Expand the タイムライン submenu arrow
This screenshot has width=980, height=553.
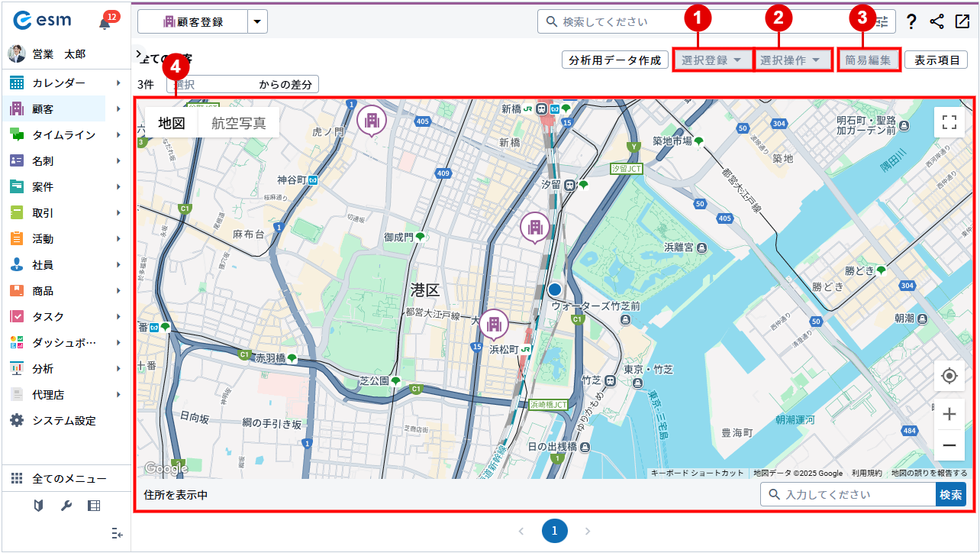(x=118, y=134)
